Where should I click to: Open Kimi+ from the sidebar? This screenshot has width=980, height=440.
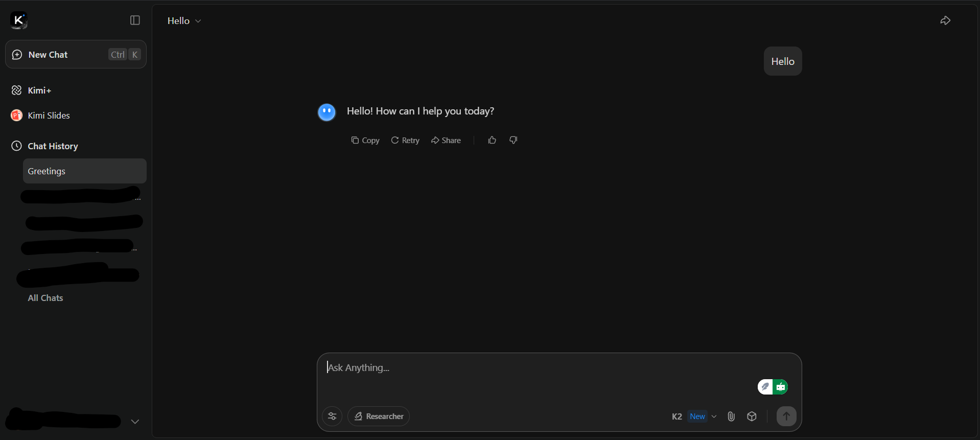39,90
